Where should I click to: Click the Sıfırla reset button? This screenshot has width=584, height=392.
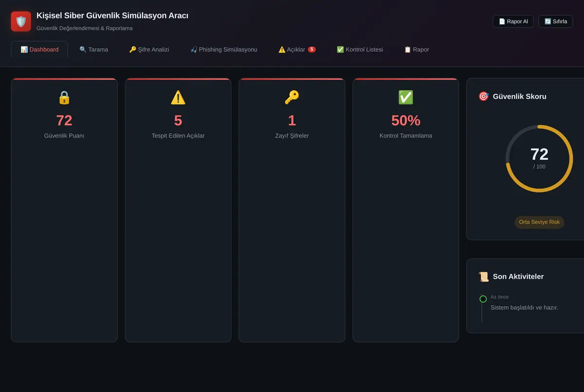coord(556,21)
